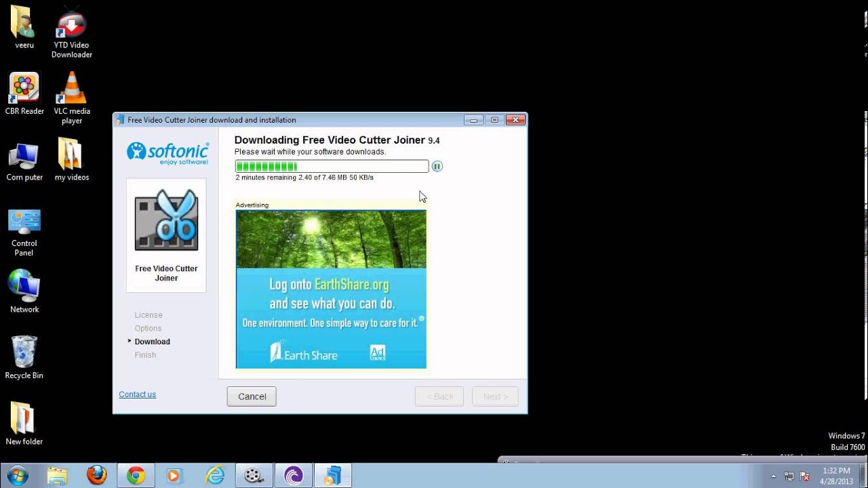
Task: Show hidden system tray icons
Action: point(774,476)
